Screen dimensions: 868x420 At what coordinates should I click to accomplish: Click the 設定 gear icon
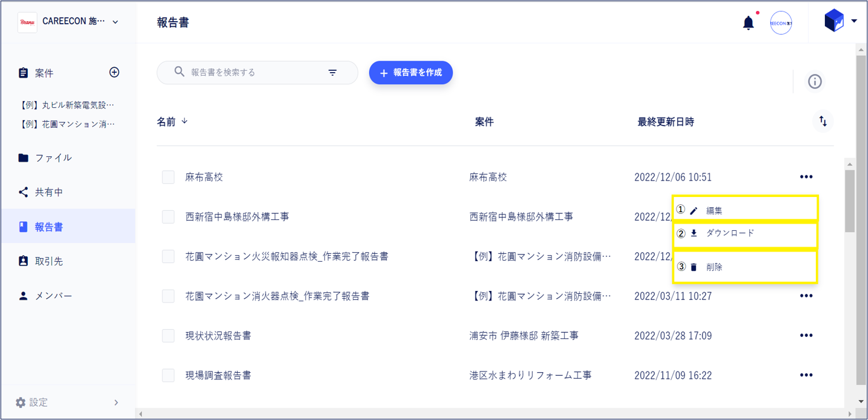21,402
